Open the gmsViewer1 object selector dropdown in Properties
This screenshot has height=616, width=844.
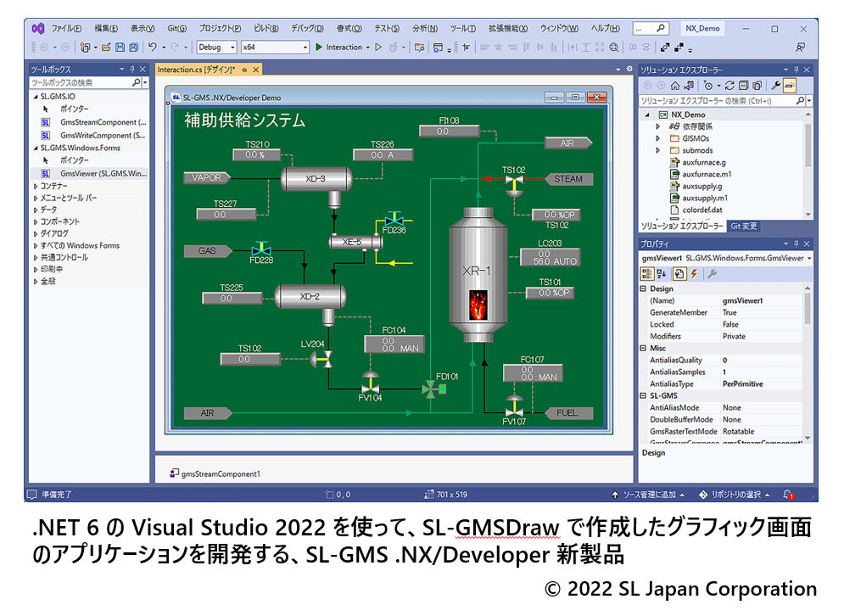tap(809, 258)
